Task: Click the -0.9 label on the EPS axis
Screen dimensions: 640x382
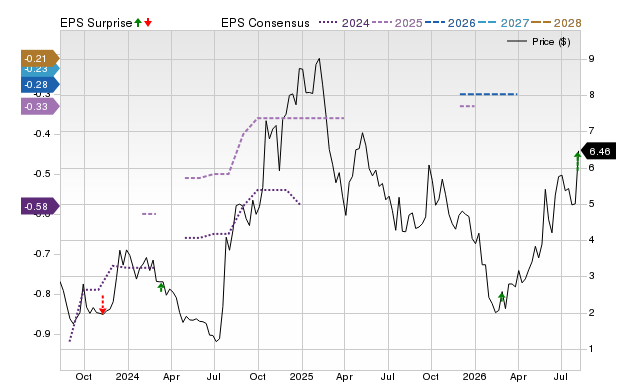Action: pos(42,334)
